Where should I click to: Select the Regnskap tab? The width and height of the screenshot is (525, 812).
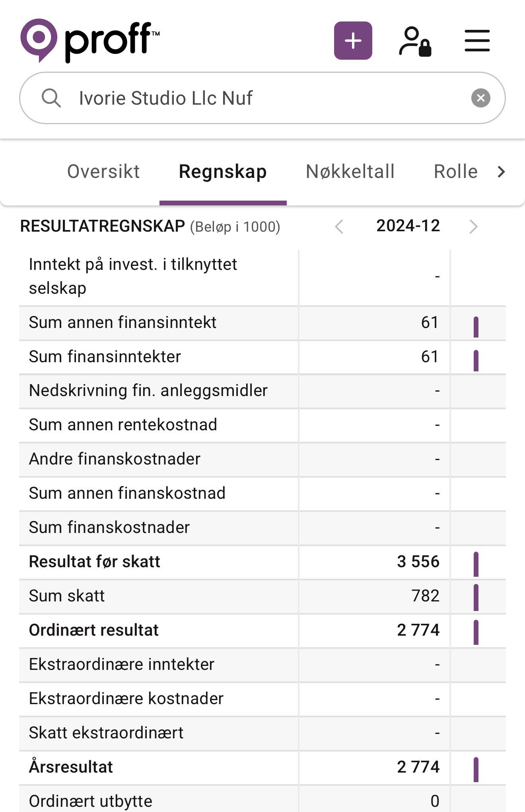coord(223,172)
